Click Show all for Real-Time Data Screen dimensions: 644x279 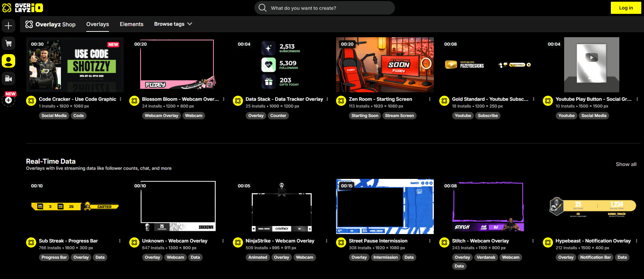[x=626, y=164]
